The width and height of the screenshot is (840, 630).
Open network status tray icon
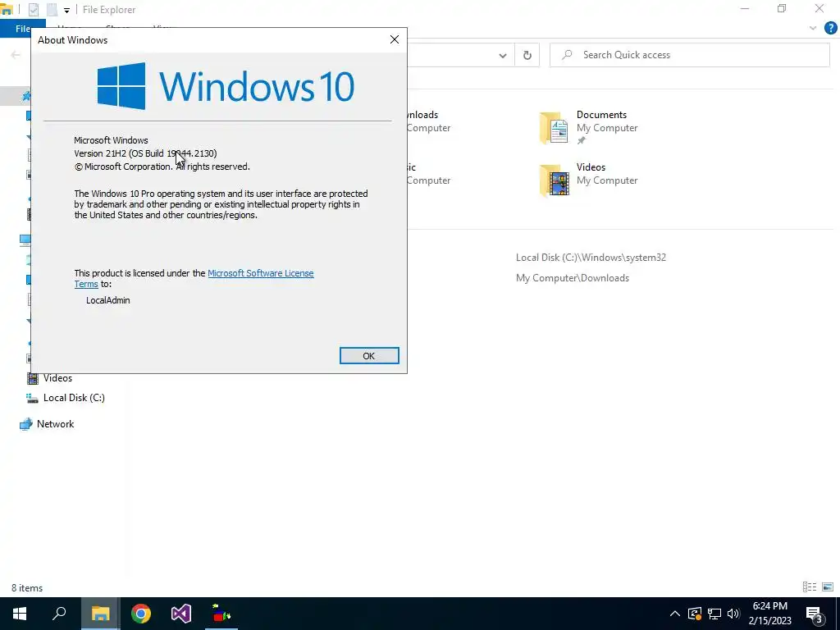coord(714,614)
